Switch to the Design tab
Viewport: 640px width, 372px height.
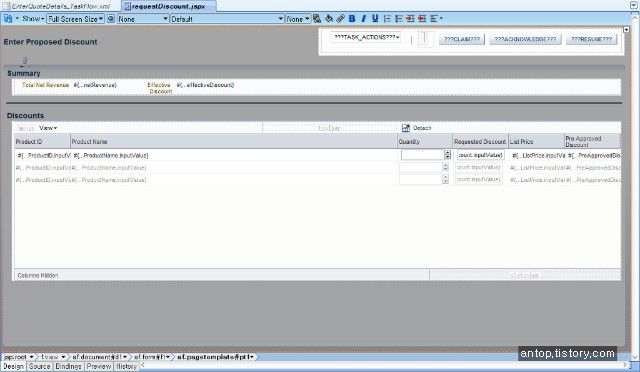[x=13, y=366]
